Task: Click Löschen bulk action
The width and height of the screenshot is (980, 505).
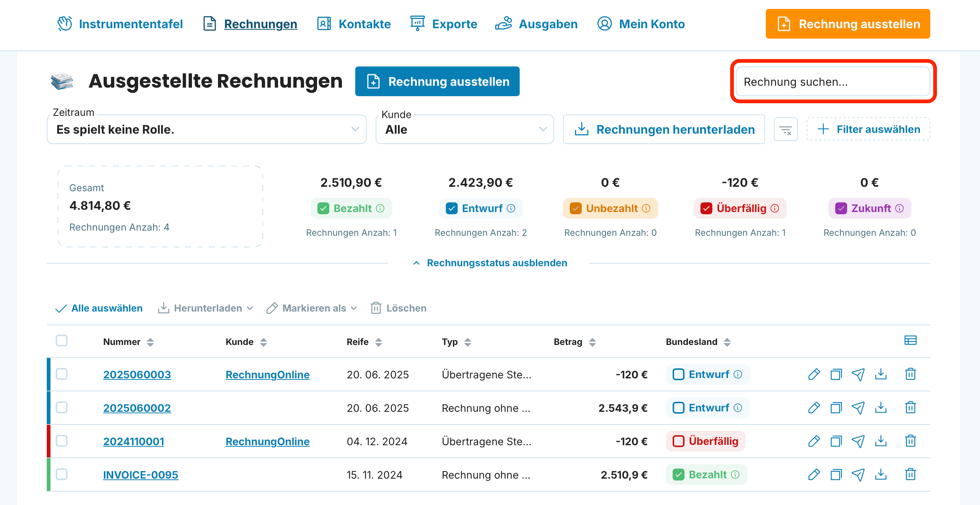Action: pyautogui.click(x=398, y=308)
